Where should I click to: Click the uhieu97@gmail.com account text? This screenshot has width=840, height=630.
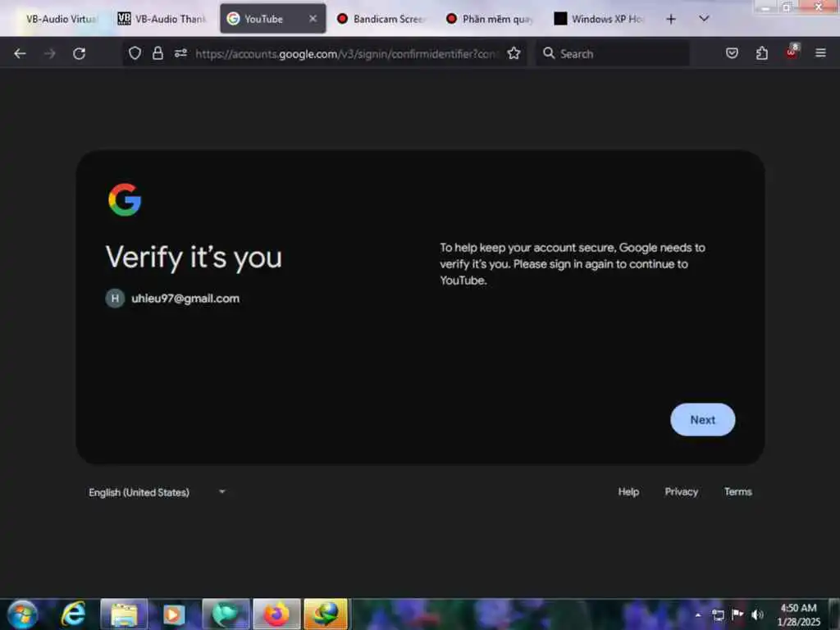[x=185, y=299]
